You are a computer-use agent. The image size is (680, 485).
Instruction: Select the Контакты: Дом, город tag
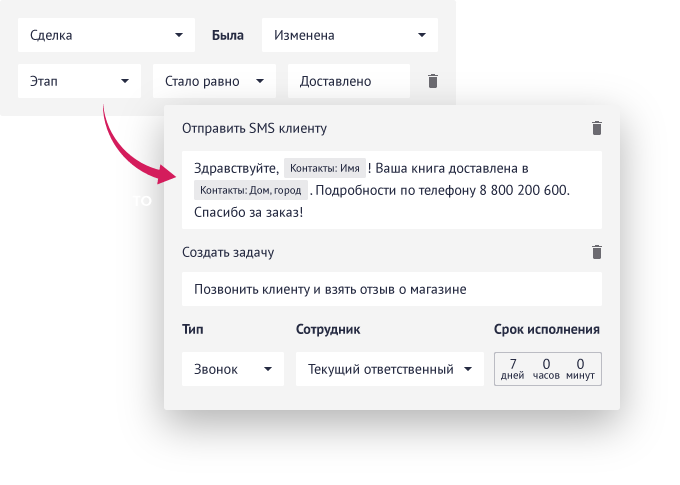pos(250,190)
